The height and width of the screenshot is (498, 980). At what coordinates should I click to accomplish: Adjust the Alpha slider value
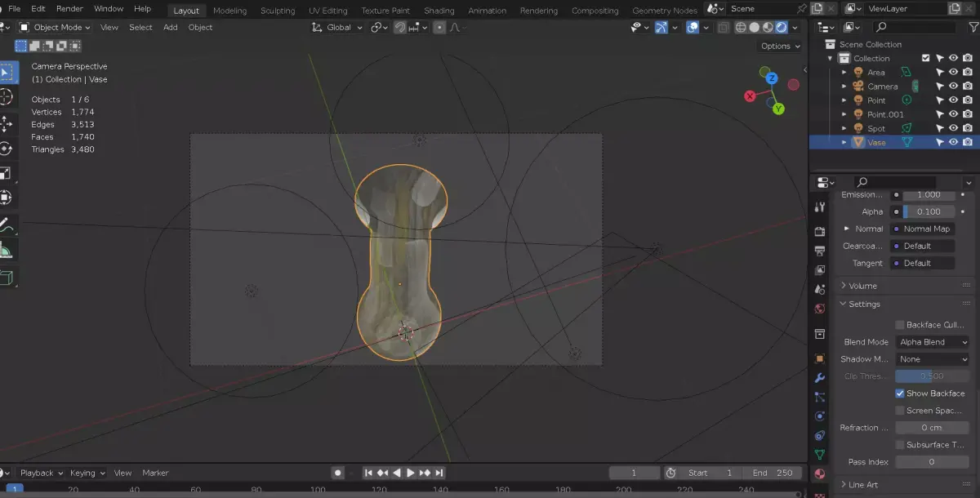pyautogui.click(x=929, y=211)
